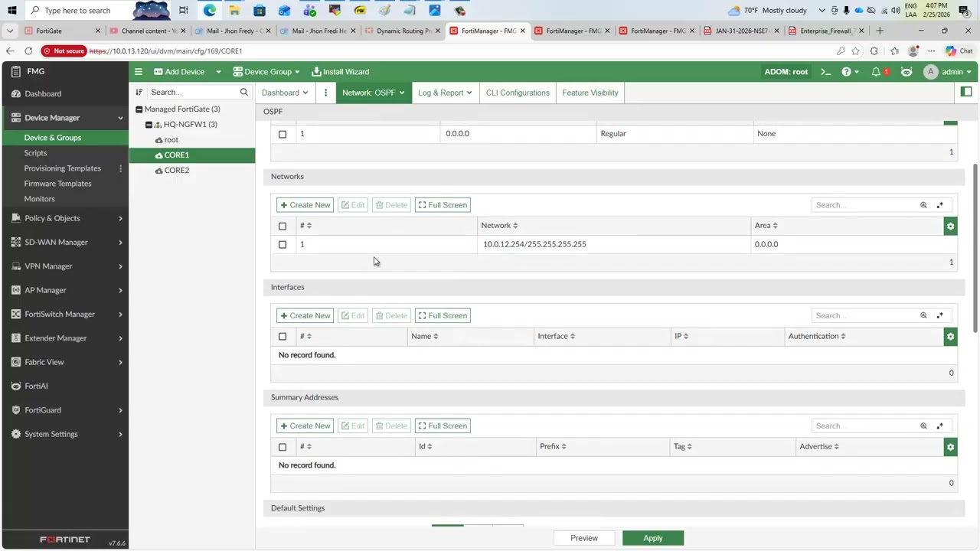980x551 pixels.
Task: Click the Interfaces search magnifier icon
Action: point(923,315)
